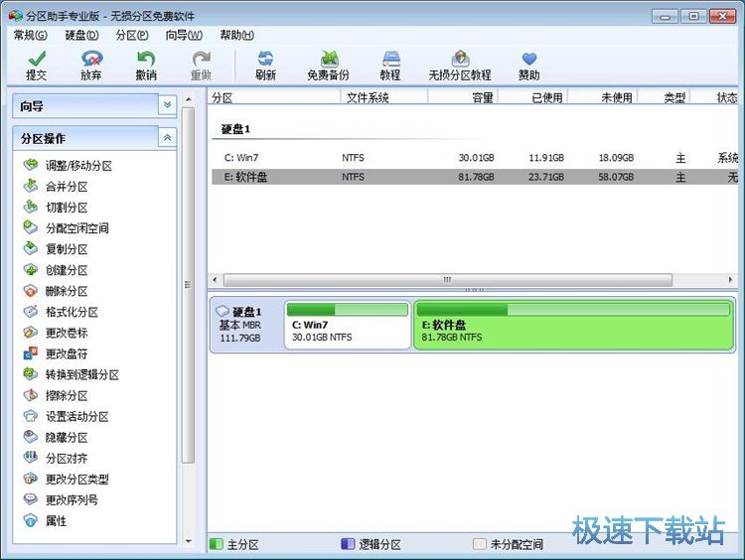This screenshot has height=560, width=745.
Task: Open the 常规(G) menu
Action: 31,35
